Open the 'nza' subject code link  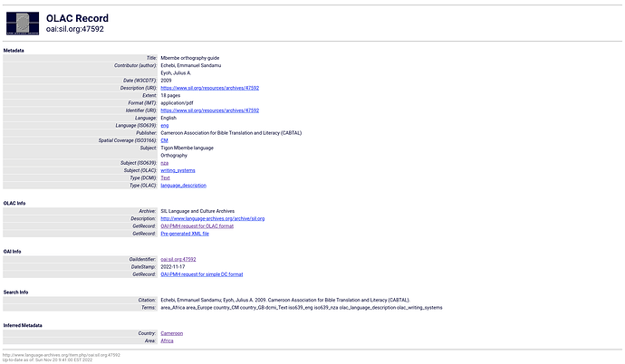point(165,163)
